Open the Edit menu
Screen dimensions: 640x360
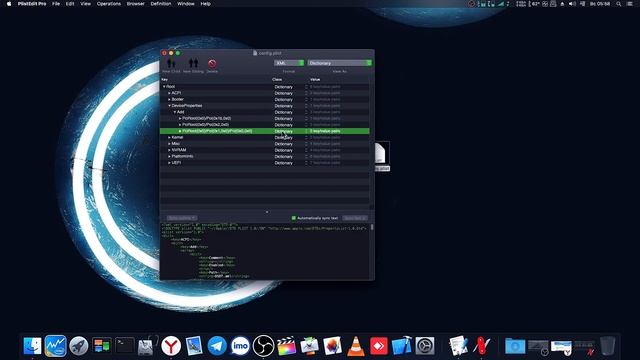click(70, 4)
